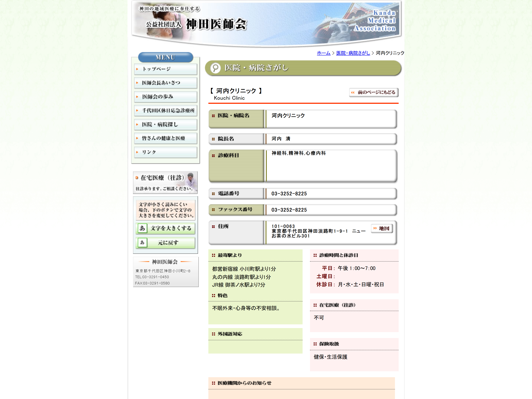Click the director name 河内 清
Screen dimensions: 532x399
pos(281,139)
